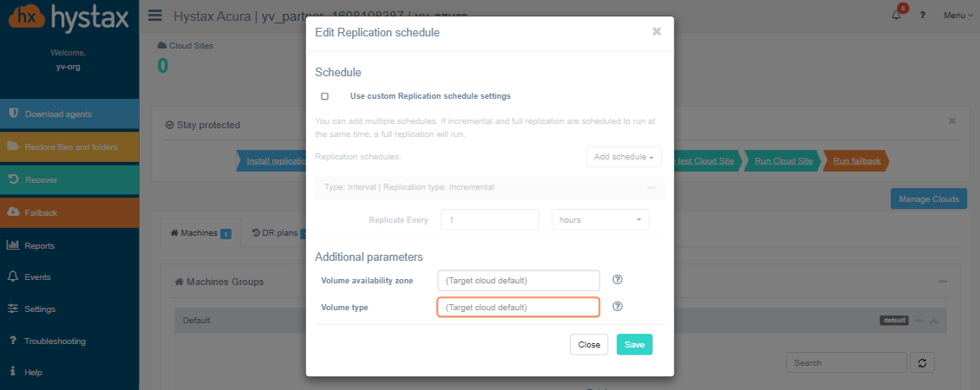Enable custom Replication schedule settings checkbox

(324, 96)
